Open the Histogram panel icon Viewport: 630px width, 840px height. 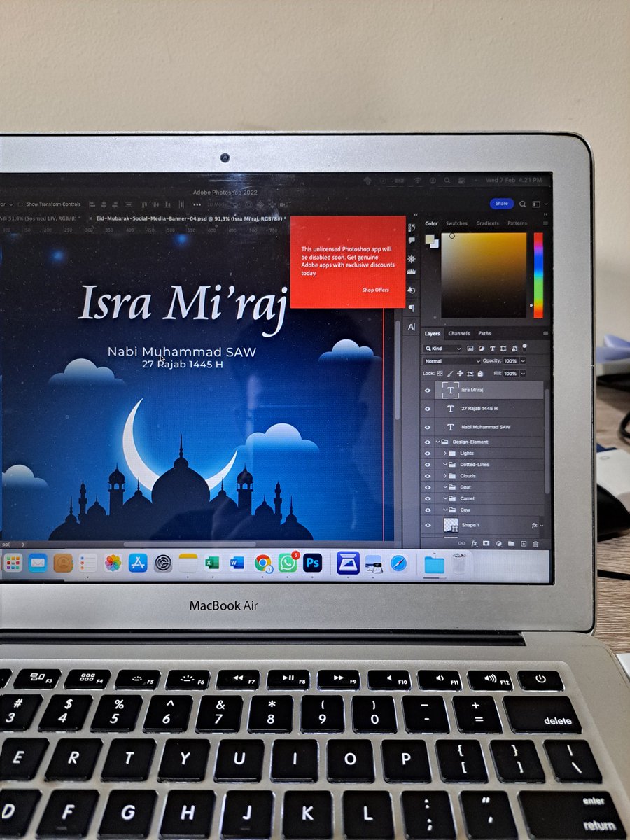[x=412, y=272]
